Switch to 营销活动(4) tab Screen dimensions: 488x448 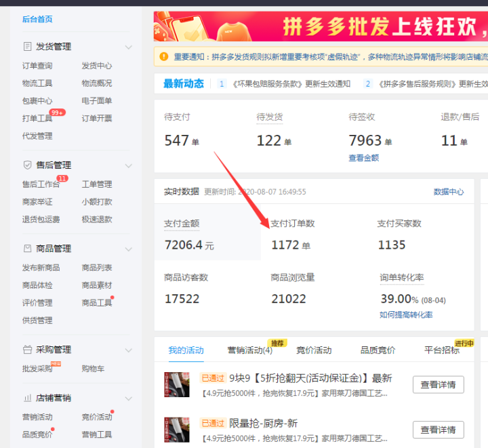[250, 350]
